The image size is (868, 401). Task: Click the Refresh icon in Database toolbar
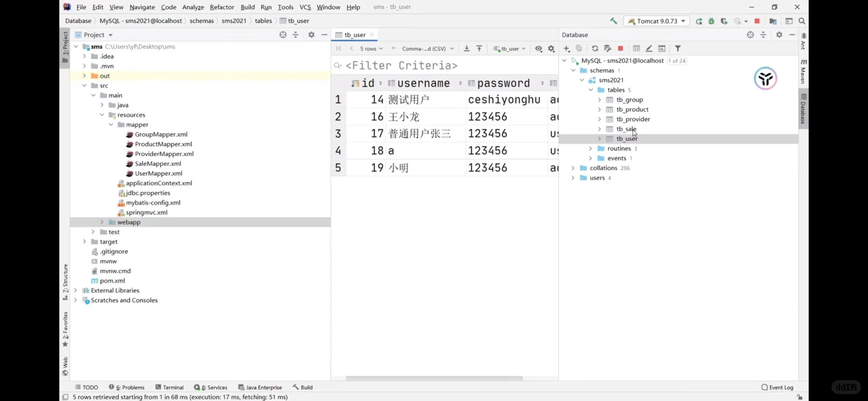595,49
